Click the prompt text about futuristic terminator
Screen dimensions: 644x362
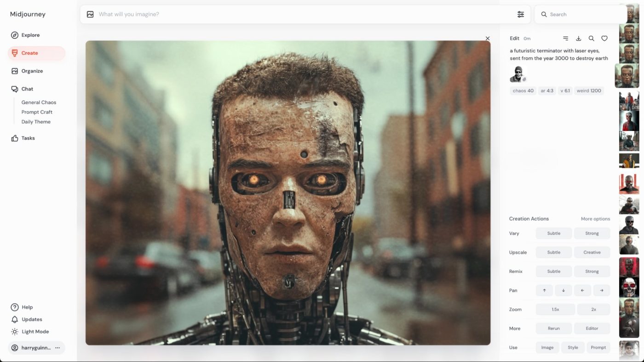[x=559, y=55]
